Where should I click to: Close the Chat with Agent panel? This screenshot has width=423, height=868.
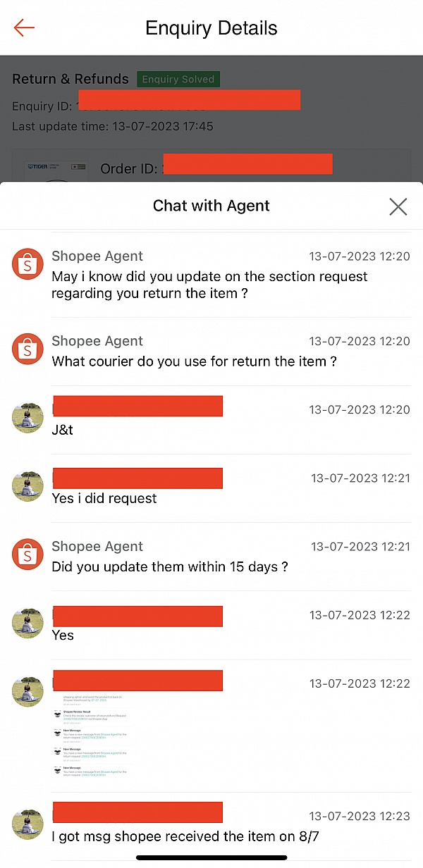point(398,206)
